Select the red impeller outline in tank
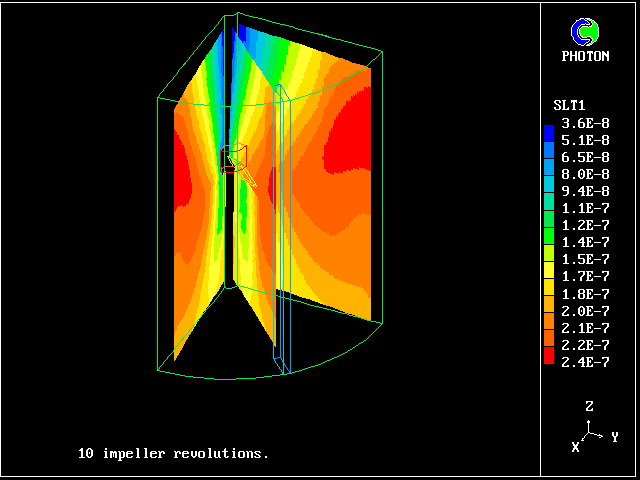This screenshot has height=480, width=640. (232, 158)
